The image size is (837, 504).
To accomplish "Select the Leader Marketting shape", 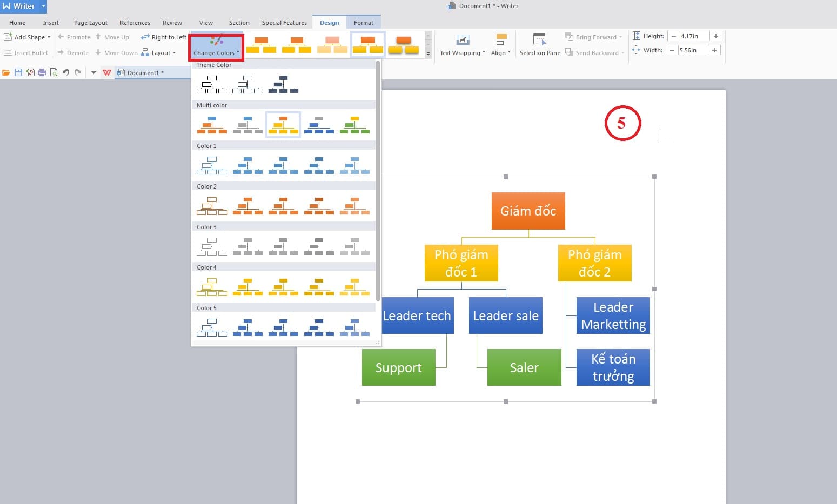I will click(x=613, y=315).
